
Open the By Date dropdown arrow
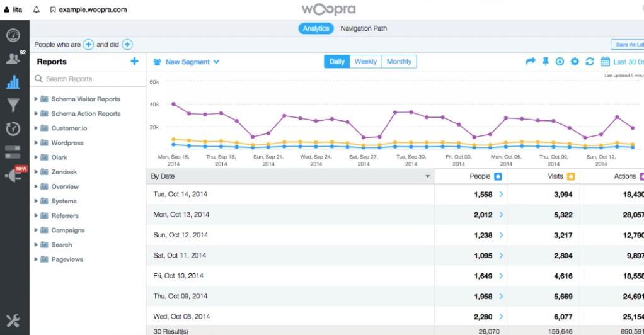[x=428, y=176]
